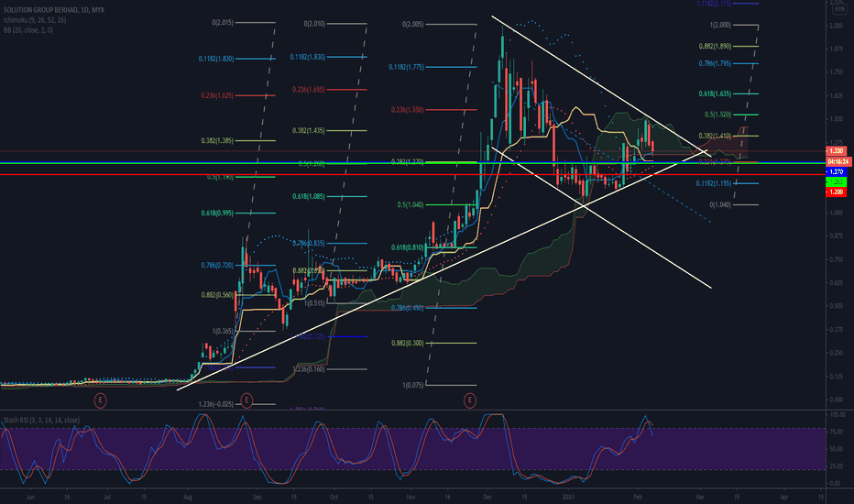Click the earnings marker below June
The width and height of the screenshot is (854, 504).
[x=100, y=400]
